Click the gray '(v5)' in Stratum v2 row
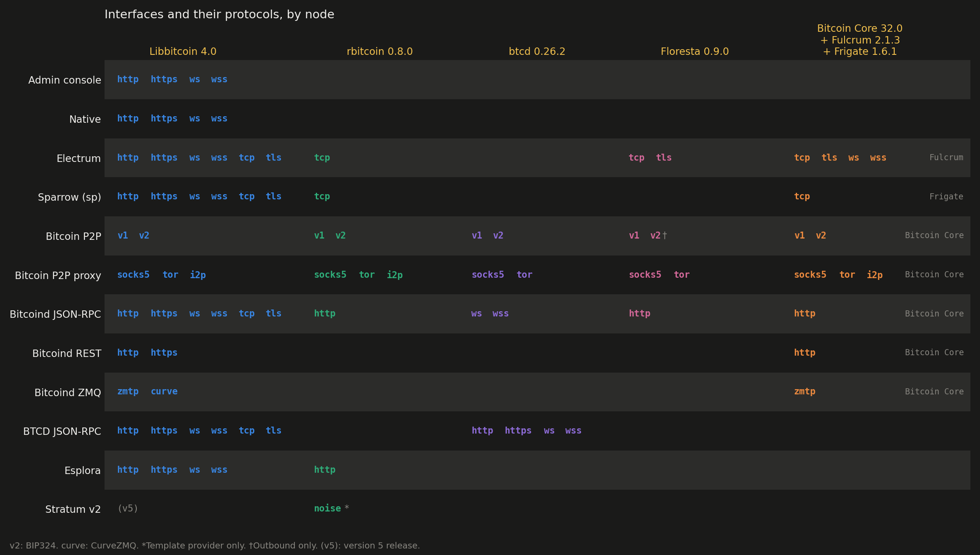Image resolution: width=980 pixels, height=555 pixels. (128, 508)
